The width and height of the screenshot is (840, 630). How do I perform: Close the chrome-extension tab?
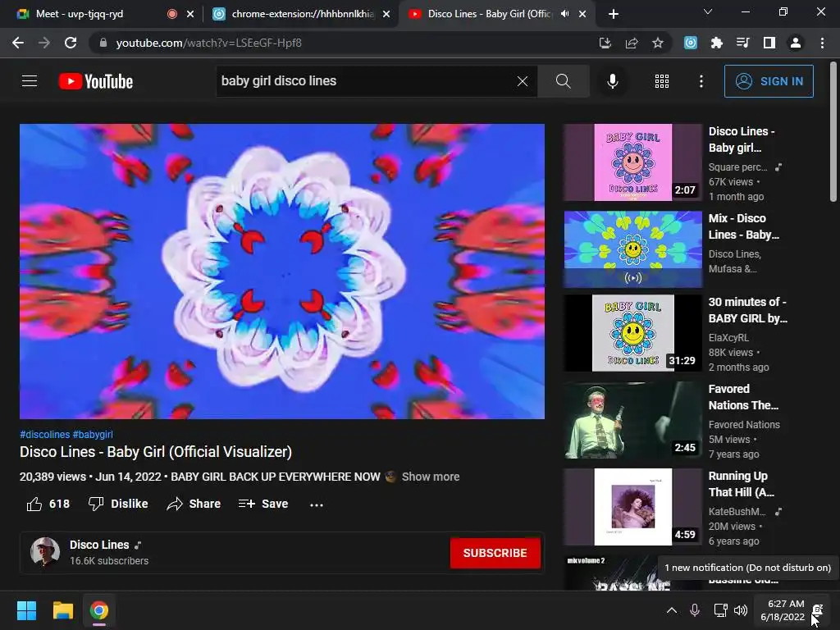(386, 14)
